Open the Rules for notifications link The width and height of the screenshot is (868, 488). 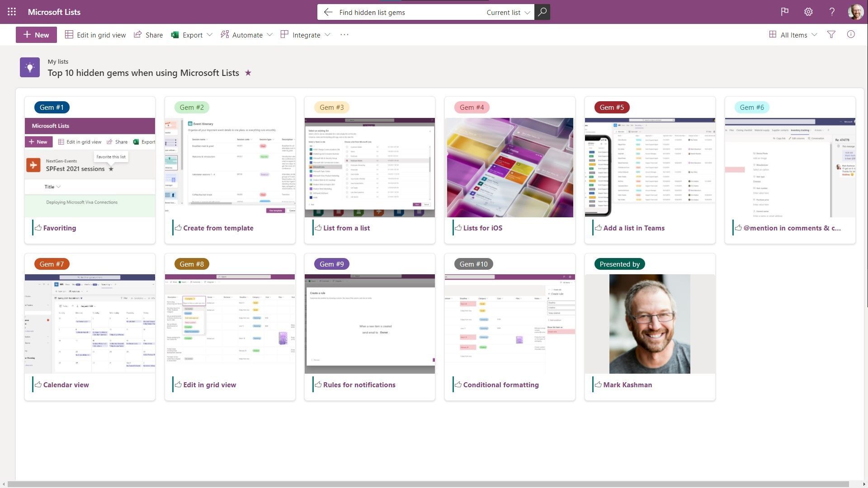359,385
